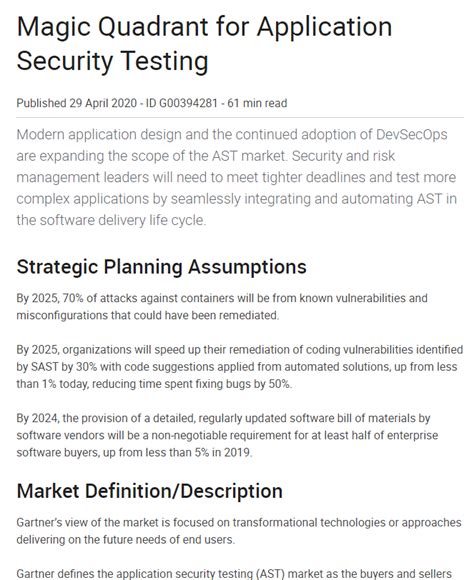This screenshot has height=580, width=474.
Task: Click the line defining the application security testing market
Action: 234,574
